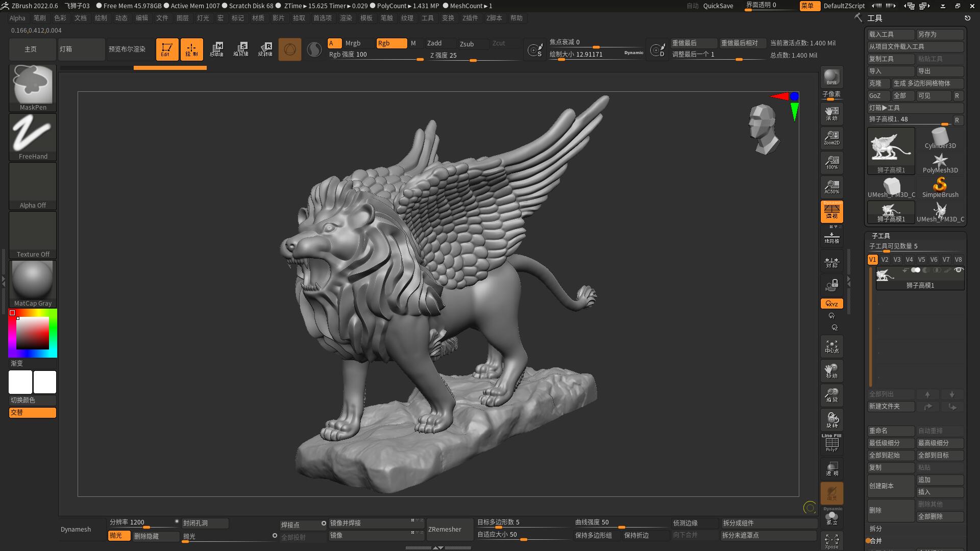Enable the floor grid (地网格) icon
The image size is (980, 551).
point(831,237)
